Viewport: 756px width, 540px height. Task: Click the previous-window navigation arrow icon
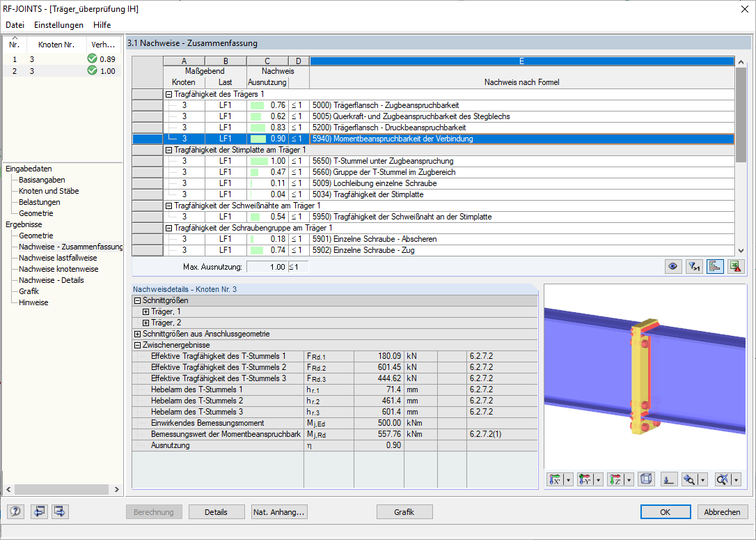(x=40, y=511)
